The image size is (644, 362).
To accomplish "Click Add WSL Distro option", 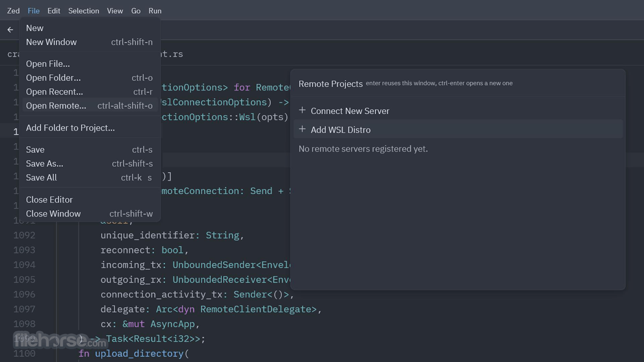I will tap(458, 130).
